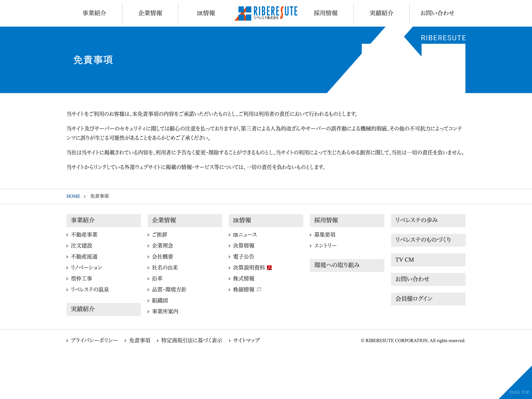Click the RIBERESUTE logo in header
The height and width of the screenshot is (399, 532).
click(266, 13)
